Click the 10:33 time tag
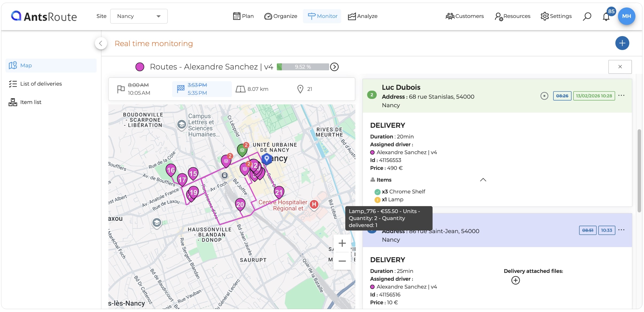Viewport: 644px width, 312px height. pyautogui.click(x=607, y=230)
